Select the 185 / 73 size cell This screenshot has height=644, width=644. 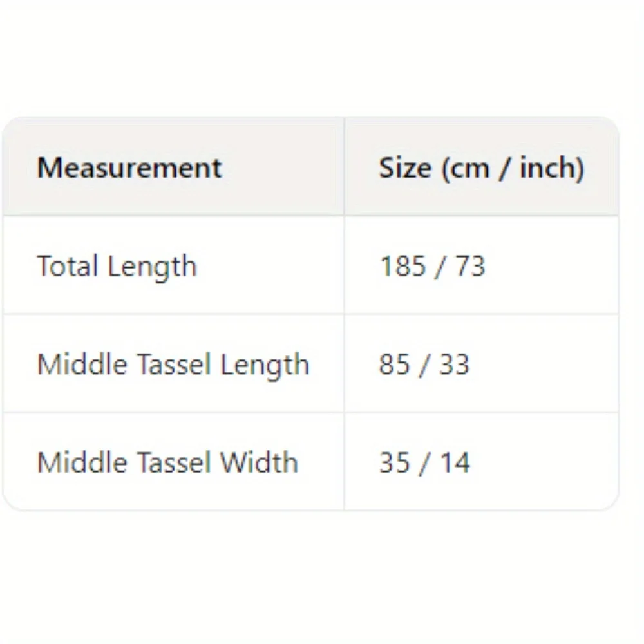coord(432,267)
